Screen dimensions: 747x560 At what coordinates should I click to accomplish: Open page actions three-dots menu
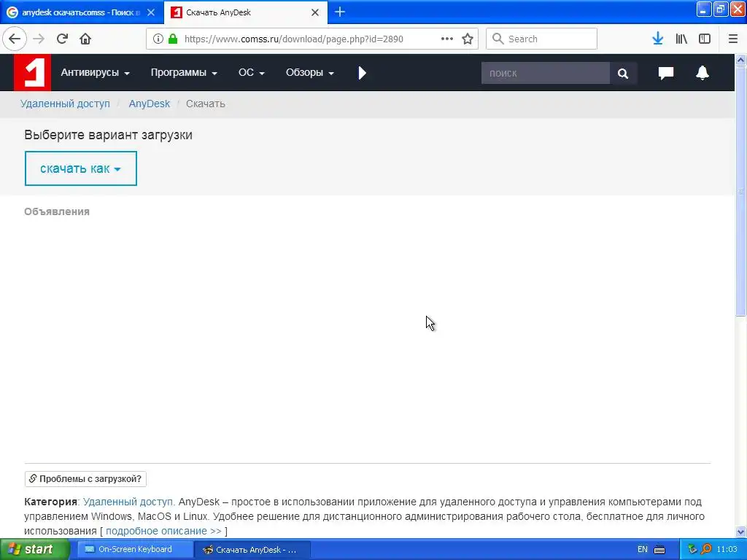coord(447,39)
